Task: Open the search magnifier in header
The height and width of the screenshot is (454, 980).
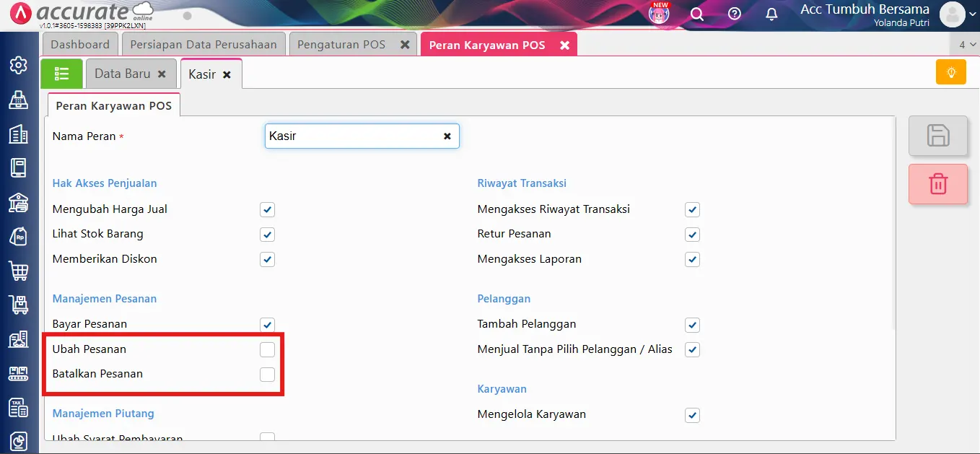Action: [x=696, y=14]
